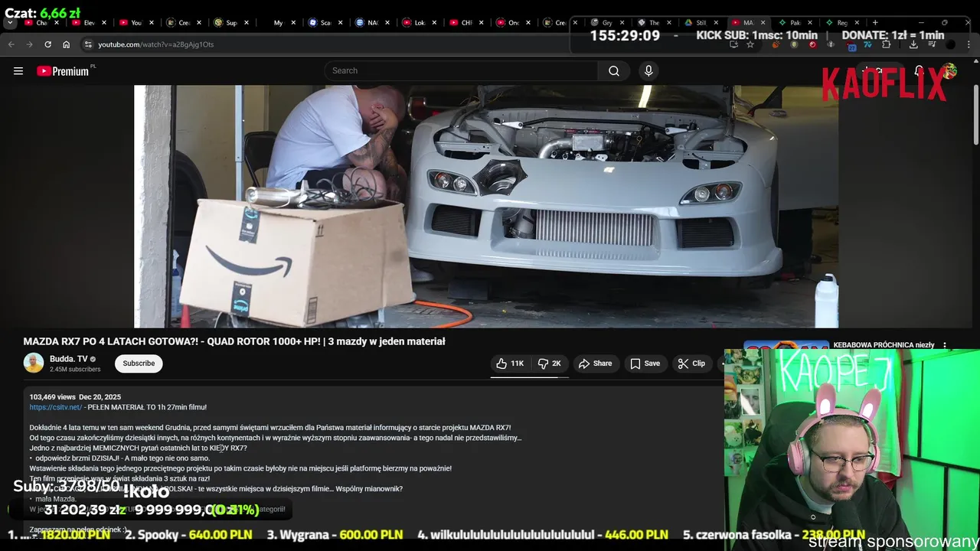Image resolution: width=980 pixels, height=551 pixels.
Task: Switch to the NAC tab
Action: coord(372,22)
